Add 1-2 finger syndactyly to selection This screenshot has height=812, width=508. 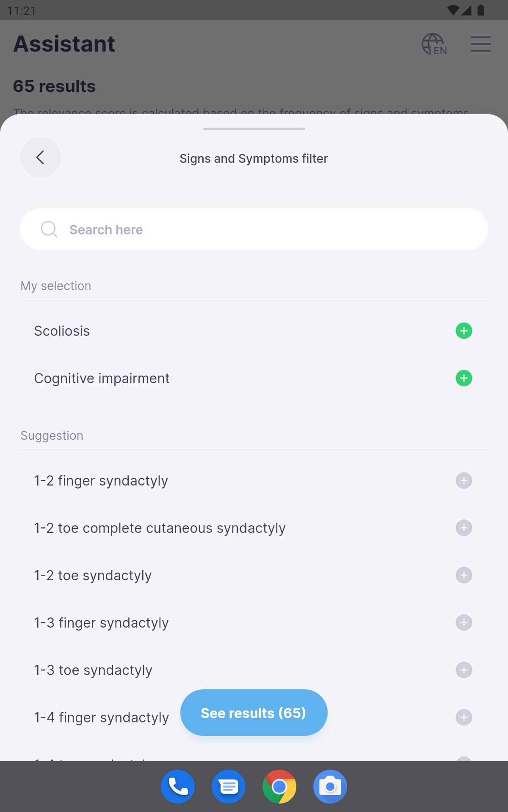click(x=464, y=480)
